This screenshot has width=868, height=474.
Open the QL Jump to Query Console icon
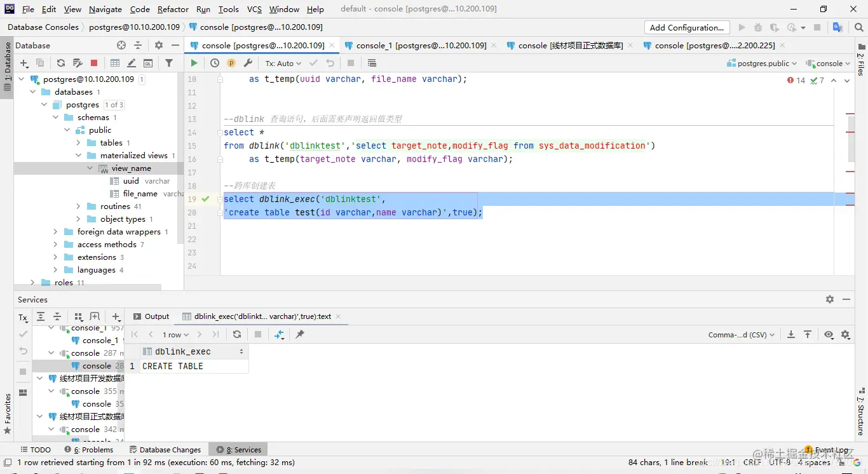coord(148,63)
